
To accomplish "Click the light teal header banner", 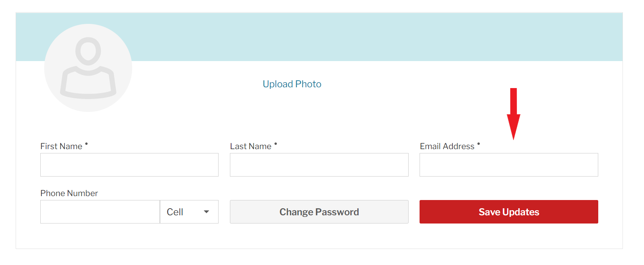I will tap(375, 37).
